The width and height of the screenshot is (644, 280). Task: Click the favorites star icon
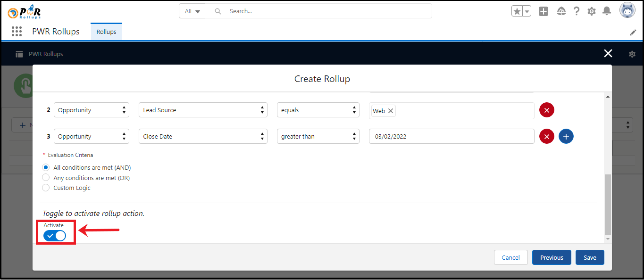pos(517,10)
